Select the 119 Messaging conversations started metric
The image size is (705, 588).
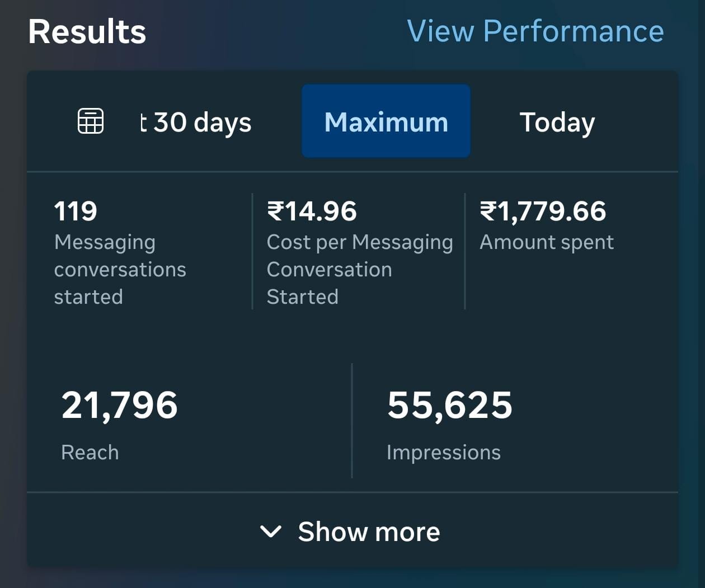(121, 252)
